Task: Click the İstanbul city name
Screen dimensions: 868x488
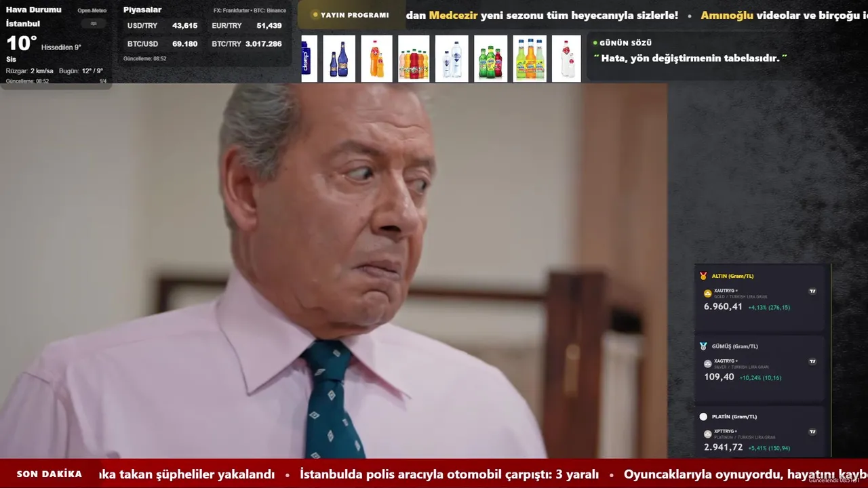Action: (x=23, y=23)
